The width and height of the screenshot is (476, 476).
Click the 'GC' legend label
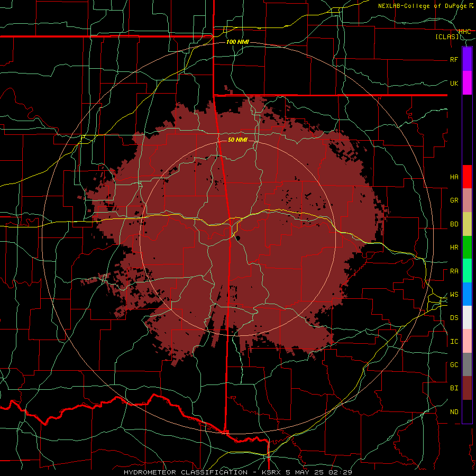(x=454, y=365)
